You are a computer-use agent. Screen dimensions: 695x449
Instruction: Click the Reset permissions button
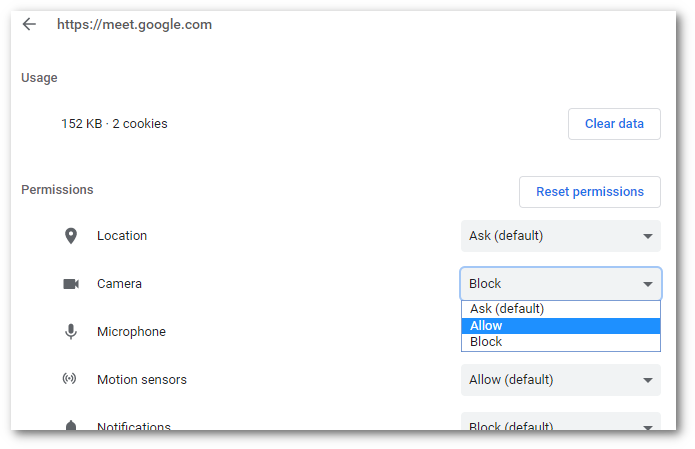[x=590, y=192]
